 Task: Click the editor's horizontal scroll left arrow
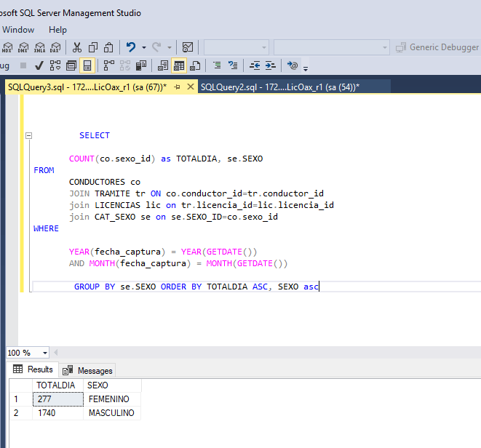tap(56, 352)
